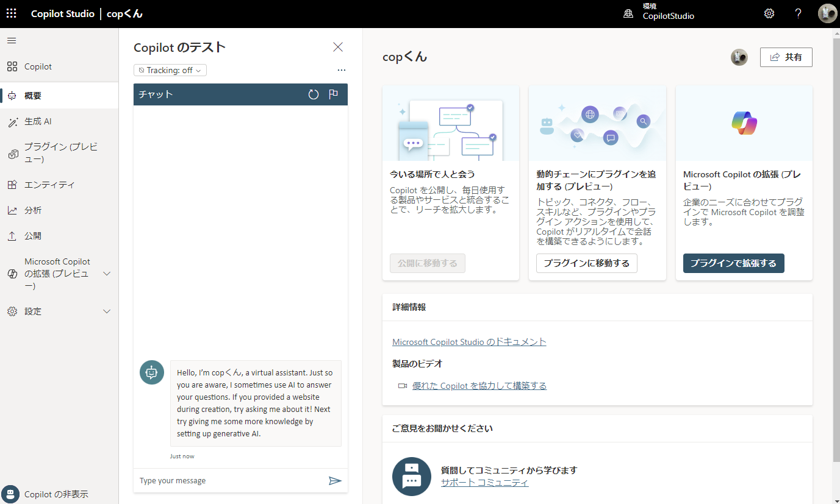Screen dimensions: 840x504
Task: Click the chat message input field
Action: [x=226, y=480]
